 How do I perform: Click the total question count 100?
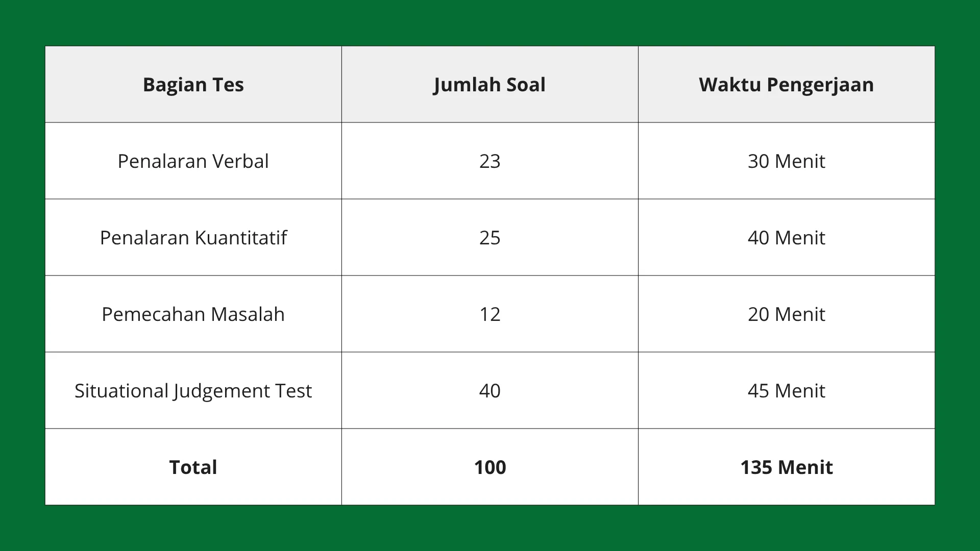489,467
